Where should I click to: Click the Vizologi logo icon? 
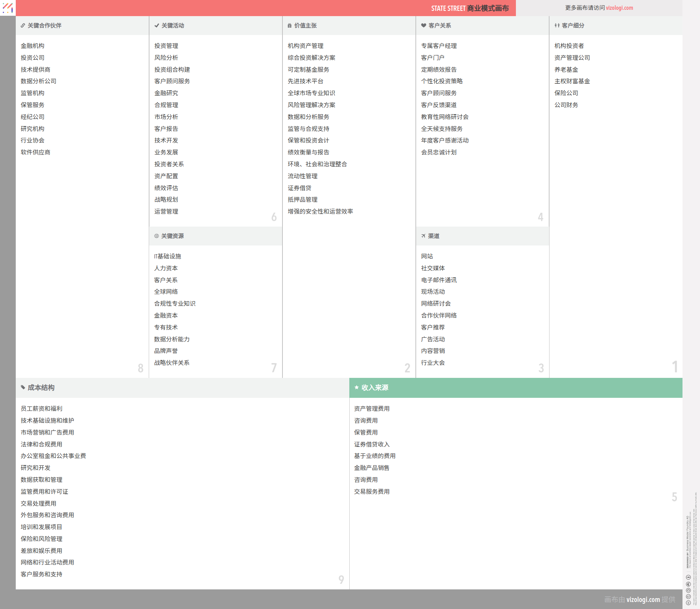tap(8, 8)
